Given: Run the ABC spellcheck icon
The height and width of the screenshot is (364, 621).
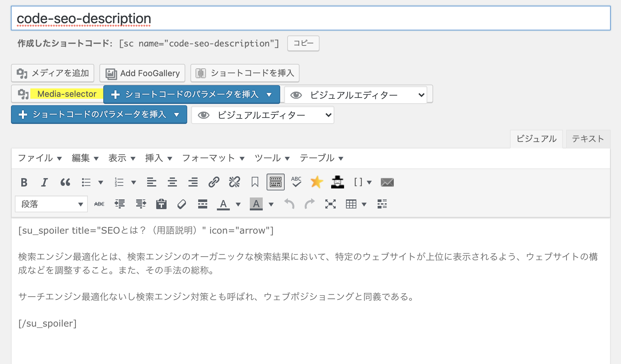Looking at the screenshot, I should click(296, 182).
